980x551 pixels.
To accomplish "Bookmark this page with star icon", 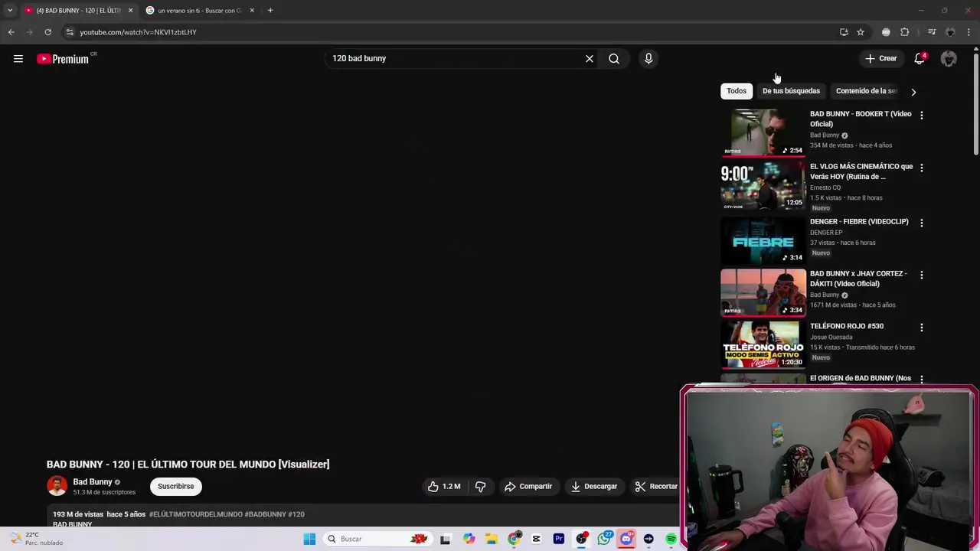I will coord(861,32).
